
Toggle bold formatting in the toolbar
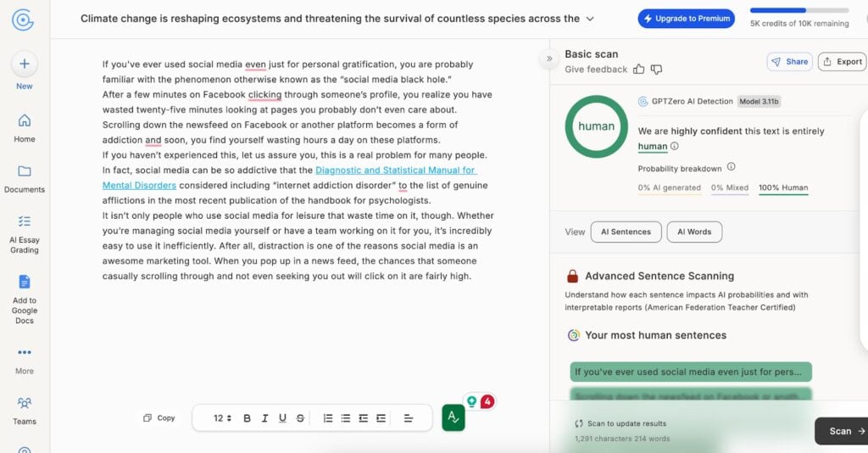tap(247, 418)
